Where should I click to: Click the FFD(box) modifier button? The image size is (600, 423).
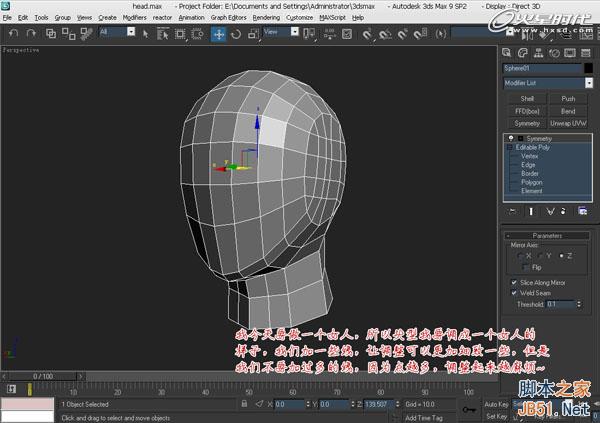[527, 111]
